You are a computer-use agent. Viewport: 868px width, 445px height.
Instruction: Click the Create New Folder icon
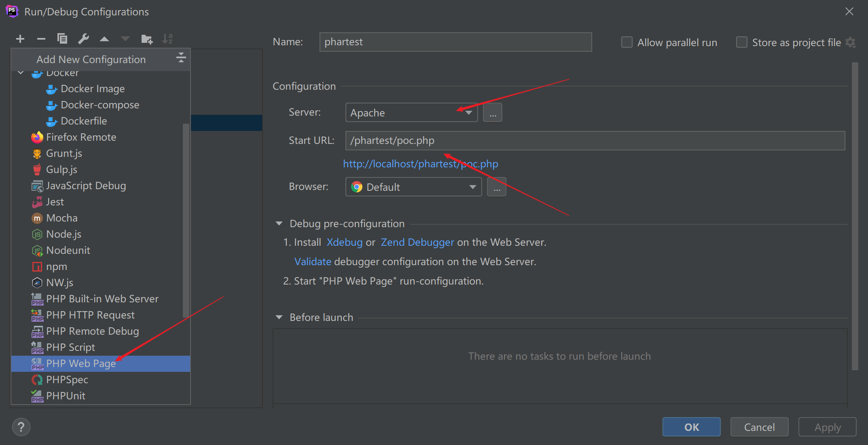146,39
